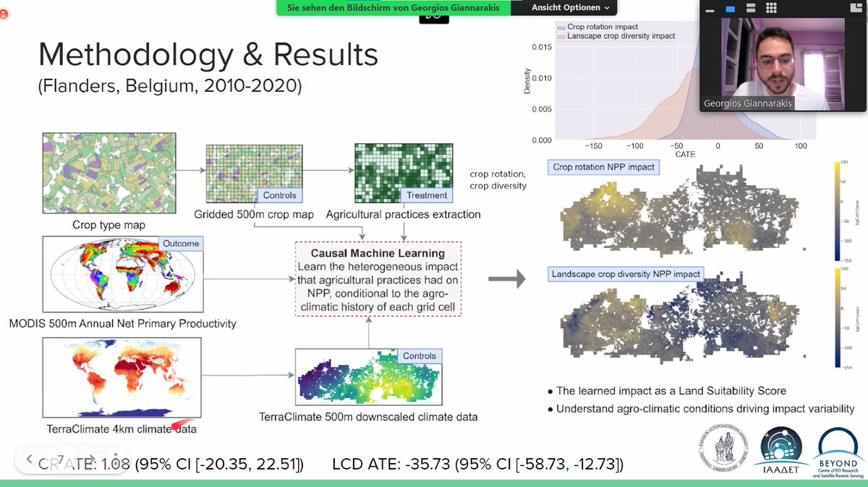
Task: Click the 'Methodology & Results' slide title
Action: click(x=208, y=55)
